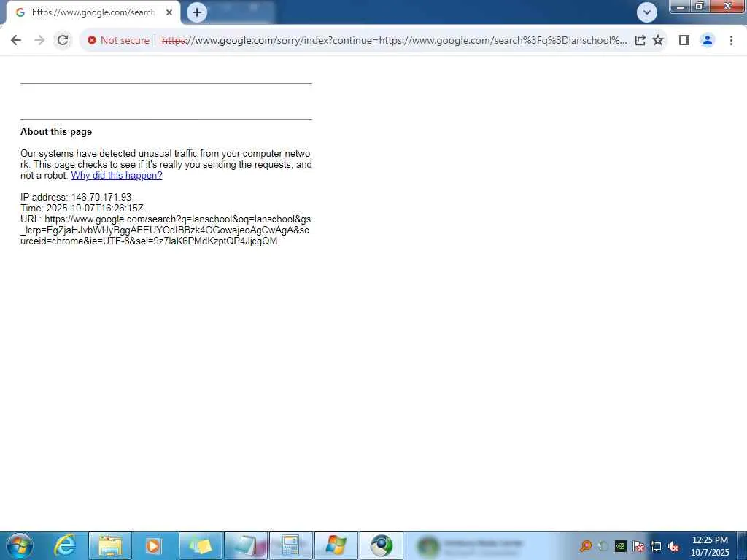Switch to the Chrome-like browser taskbar icon

click(x=381, y=545)
